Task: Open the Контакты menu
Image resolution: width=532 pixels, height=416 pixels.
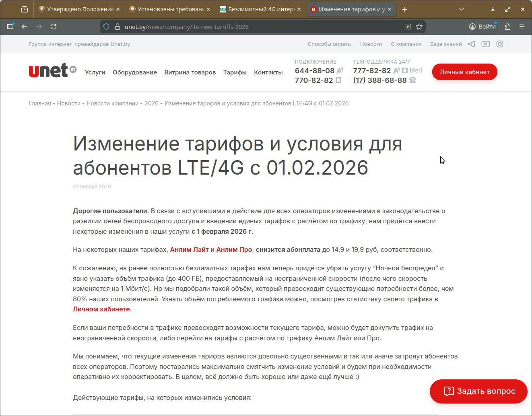Action: click(268, 72)
